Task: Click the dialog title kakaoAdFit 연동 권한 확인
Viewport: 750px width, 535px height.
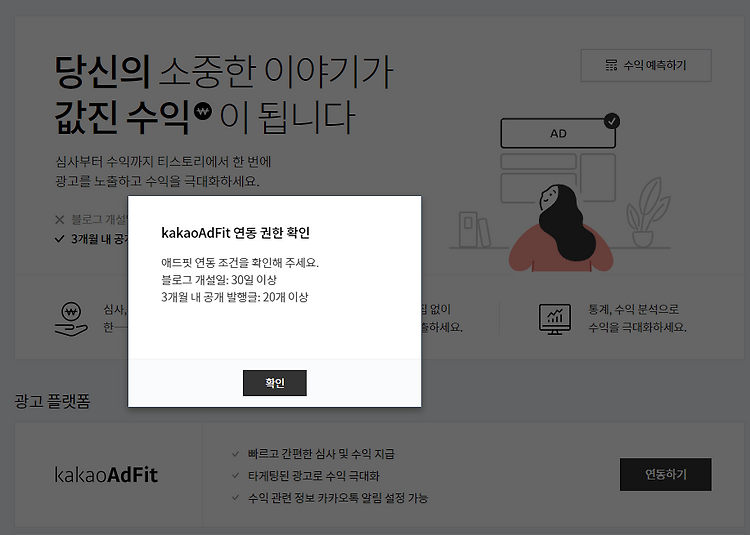Action: pyautogui.click(x=236, y=233)
